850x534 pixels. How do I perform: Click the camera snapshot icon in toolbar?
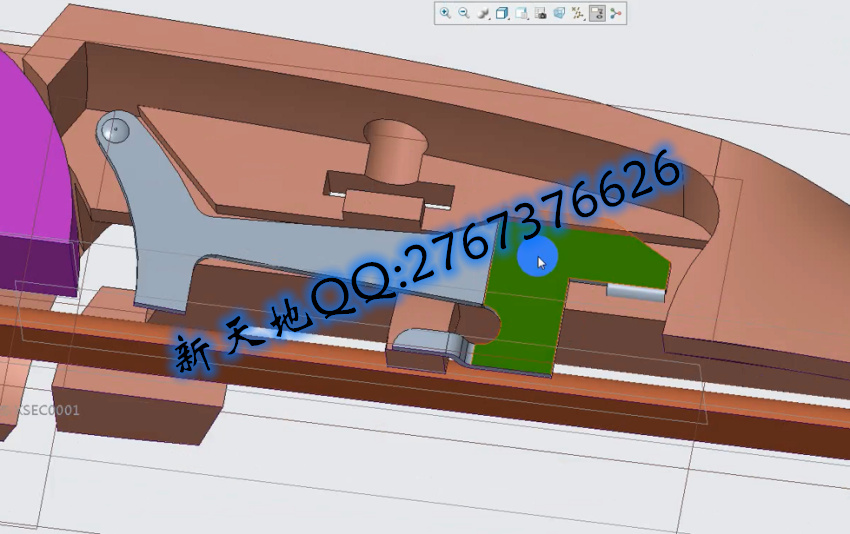[x=540, y=13]
